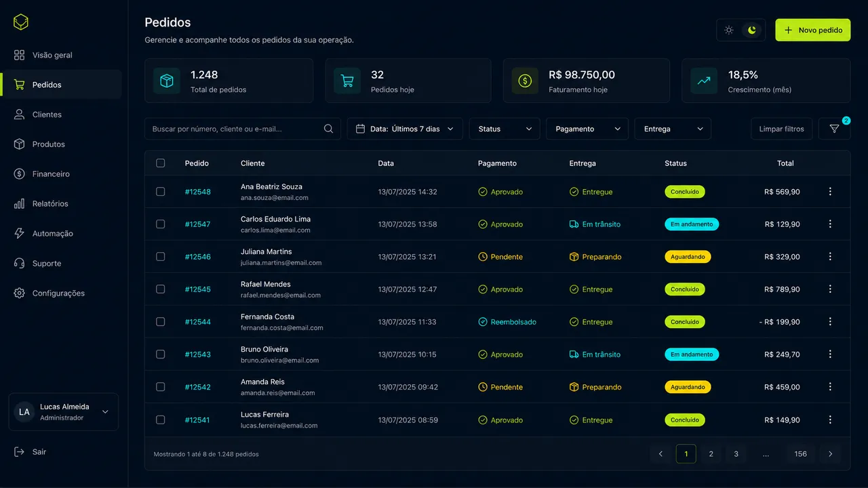Click the cart icon on Pedidos hoje card
The width and height of the screenshot is (868, 488).
pyautogui.click(x=347, y=81)
